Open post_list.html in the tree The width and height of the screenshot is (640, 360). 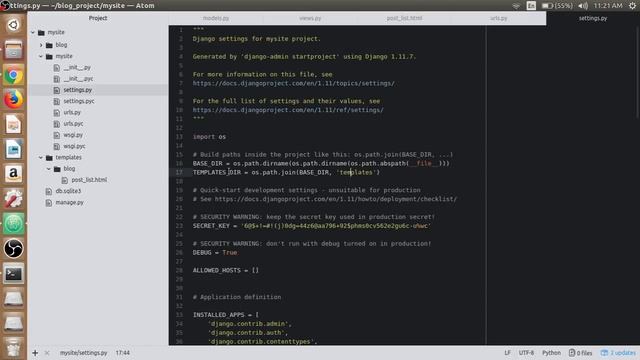pyautogui.click(x=89, y=180)
